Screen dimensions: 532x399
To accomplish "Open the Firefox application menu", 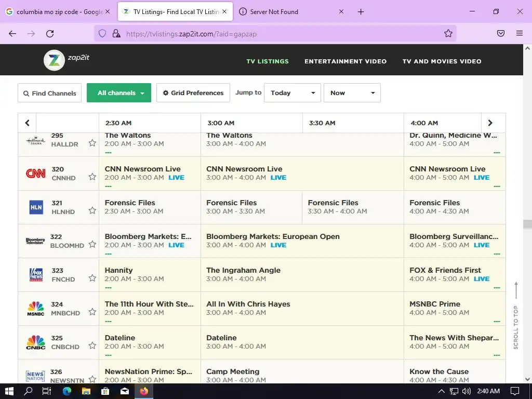I will pos(520,33).
